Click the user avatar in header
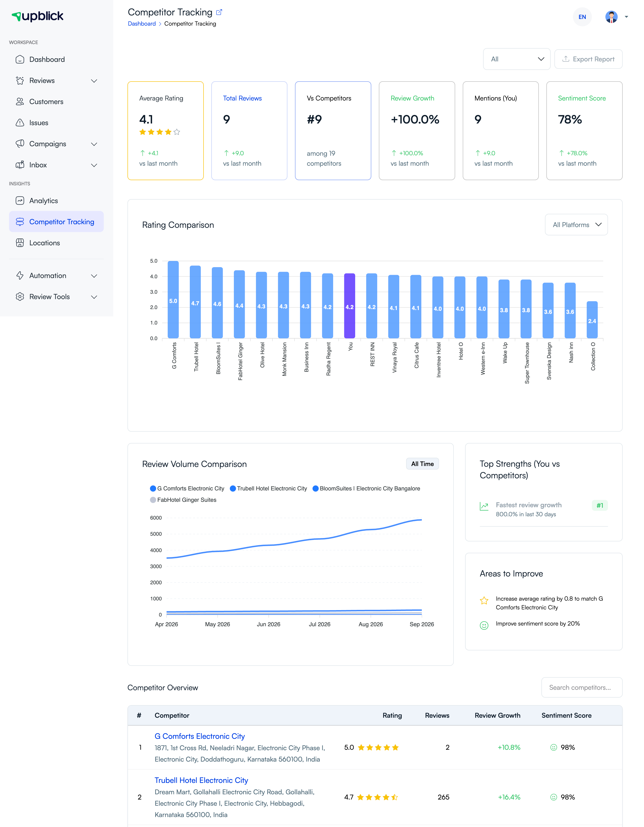 point(611,17)
